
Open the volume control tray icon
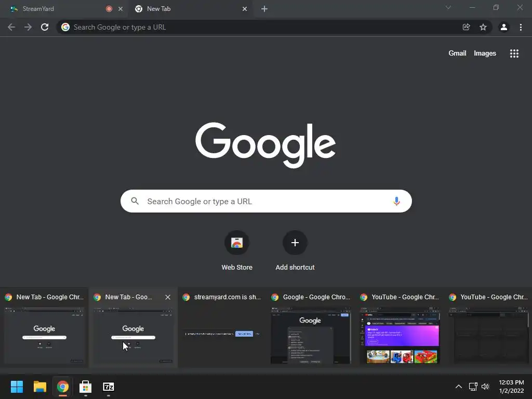pos(486,387)
